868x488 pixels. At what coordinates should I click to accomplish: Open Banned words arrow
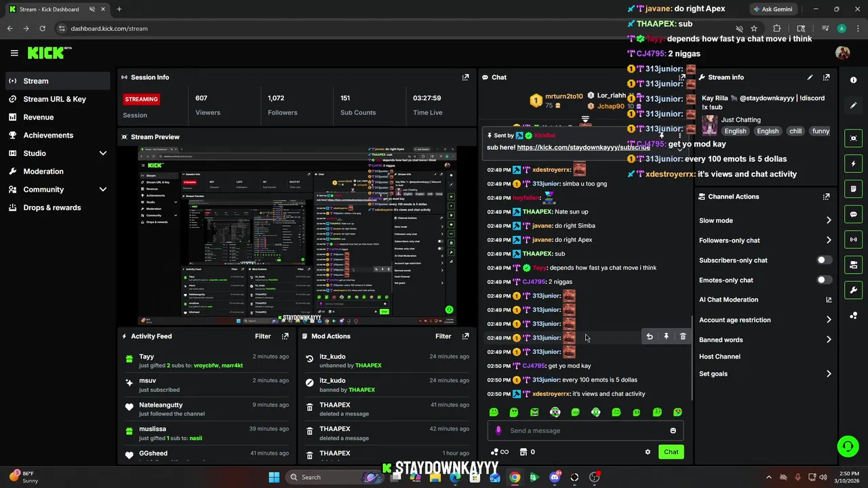(x=829, y=340)
